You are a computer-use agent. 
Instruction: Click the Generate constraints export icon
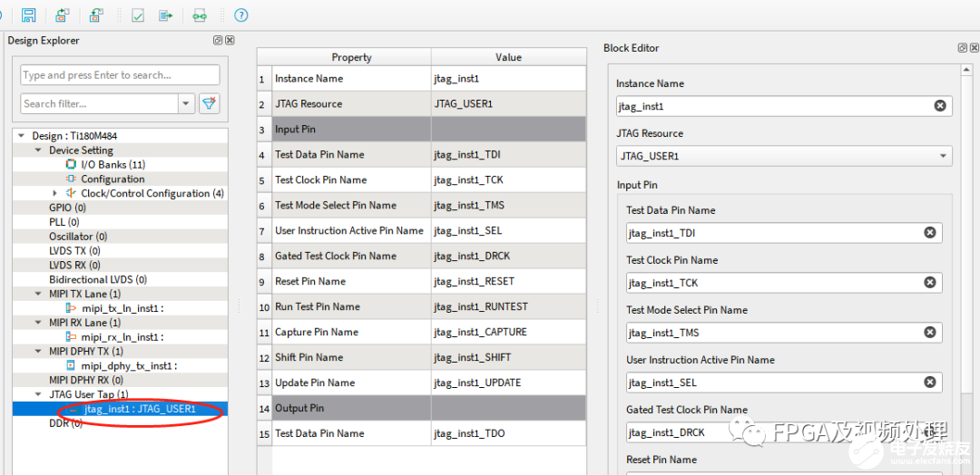tap(165, 15)
